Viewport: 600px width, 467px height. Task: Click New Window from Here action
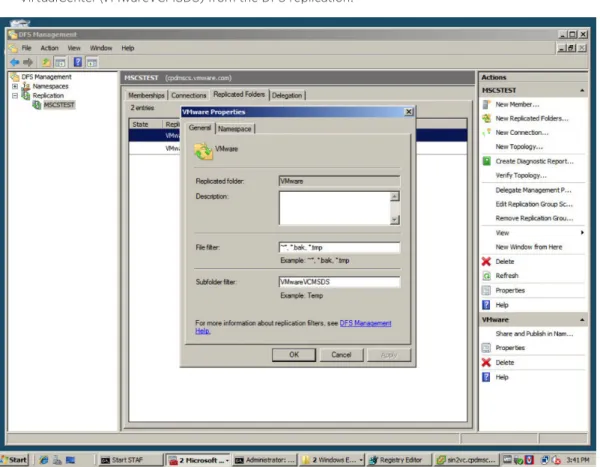[529, 247]
